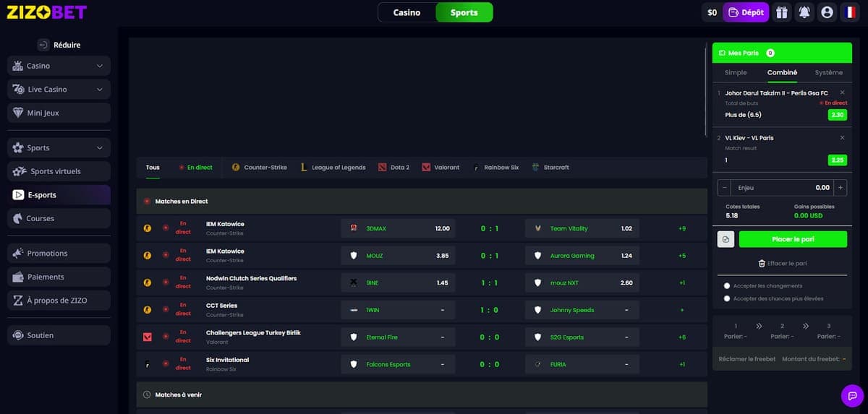
Task: Enable Accepter les changements option
Action: [727, 286]
